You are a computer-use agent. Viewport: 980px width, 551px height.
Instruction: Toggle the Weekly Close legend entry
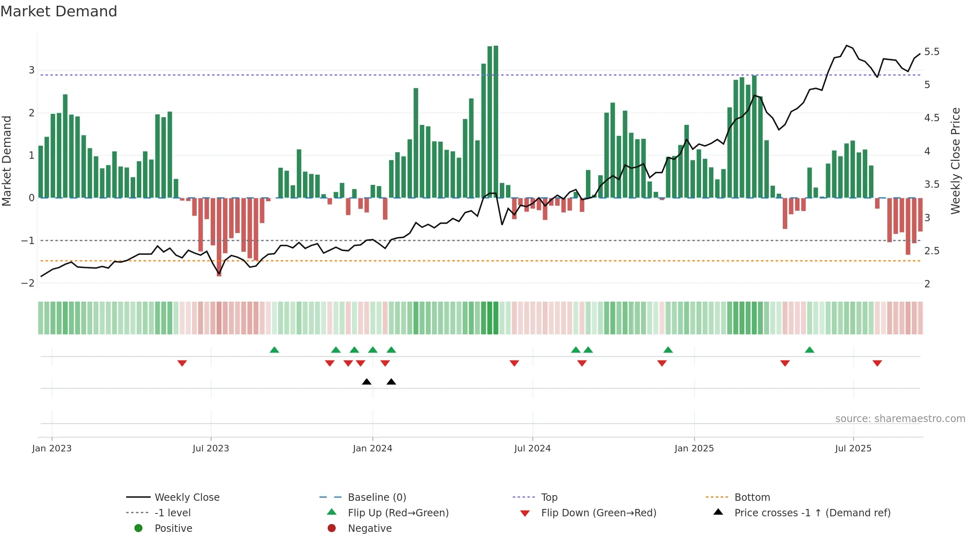[173, 497]
